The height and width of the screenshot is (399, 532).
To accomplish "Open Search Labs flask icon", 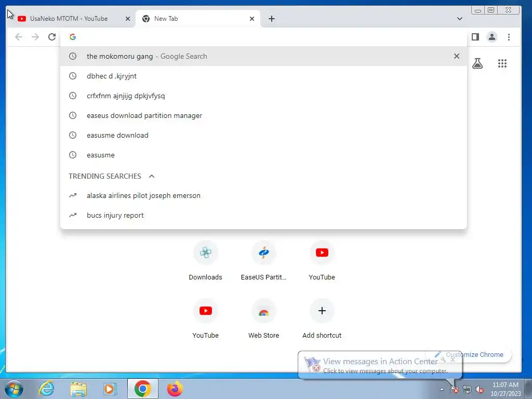I will [477, 63].
